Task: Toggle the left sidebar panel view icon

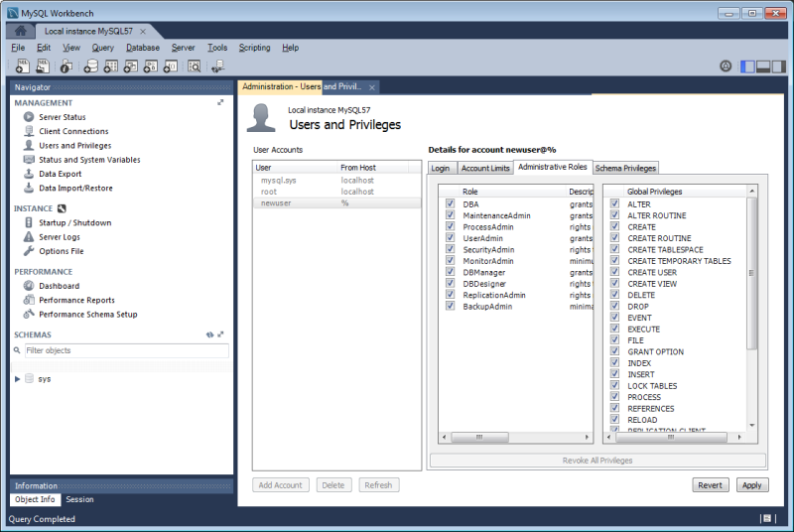Action: [747, 66]
